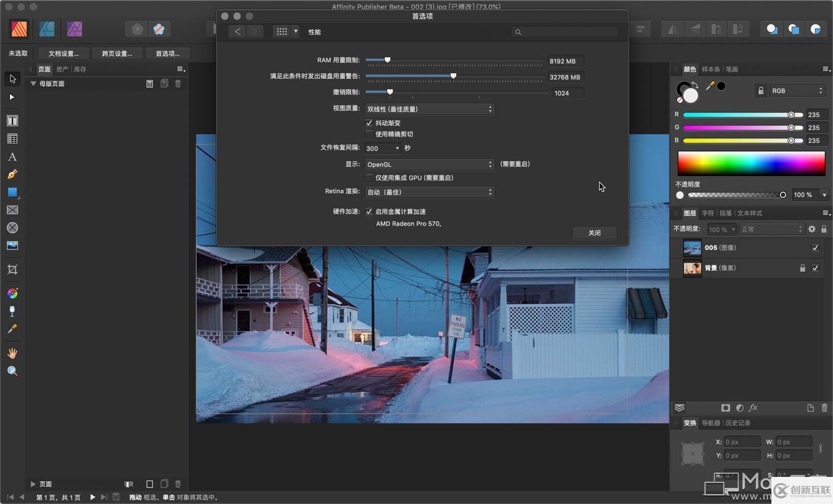Select the Frame Text tool
This screenshot has width=833, height=504.
[x=12, y=121]
